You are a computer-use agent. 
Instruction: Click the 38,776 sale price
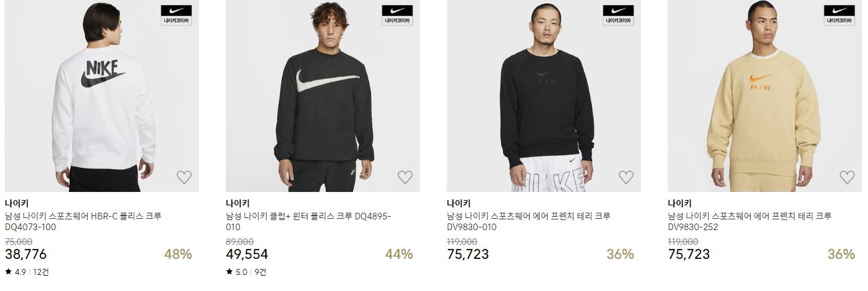coord(25,254)
